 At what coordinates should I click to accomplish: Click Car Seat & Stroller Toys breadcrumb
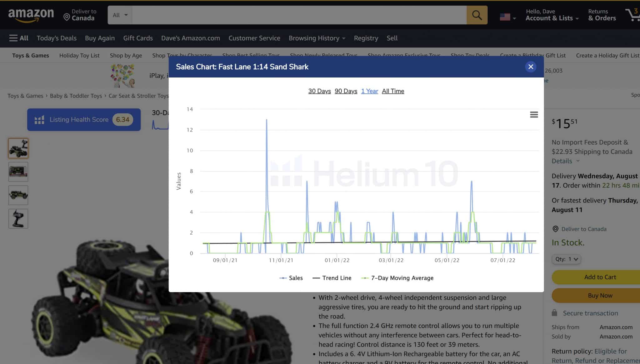click(x=138, y=96)
